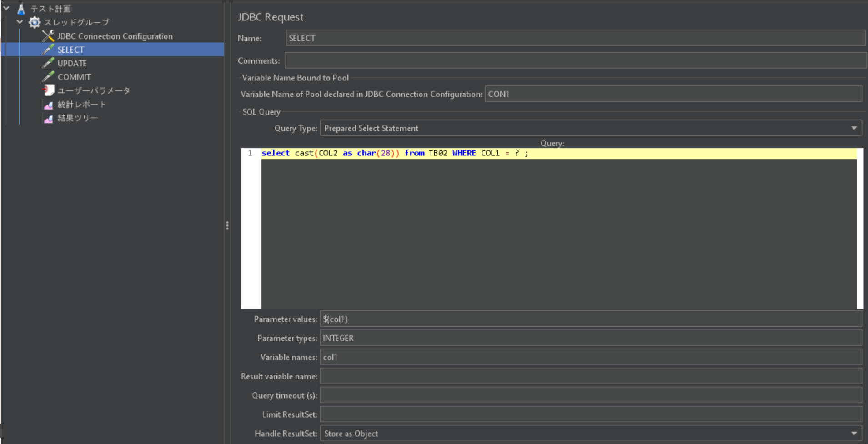The image size is (868, 444).
Task: Click the Parameter values field
Action: click(x=591, y=319)
